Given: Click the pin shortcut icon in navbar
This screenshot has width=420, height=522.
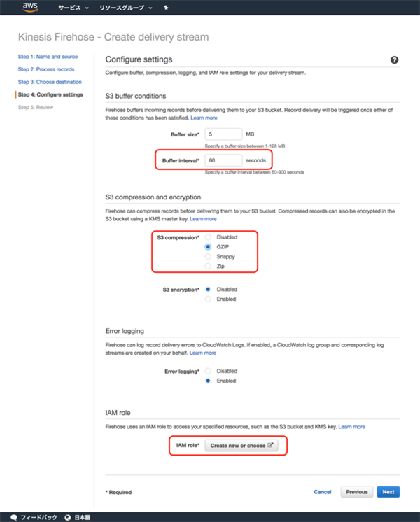Looking at the screenshot, I should [x=165, y=9].
